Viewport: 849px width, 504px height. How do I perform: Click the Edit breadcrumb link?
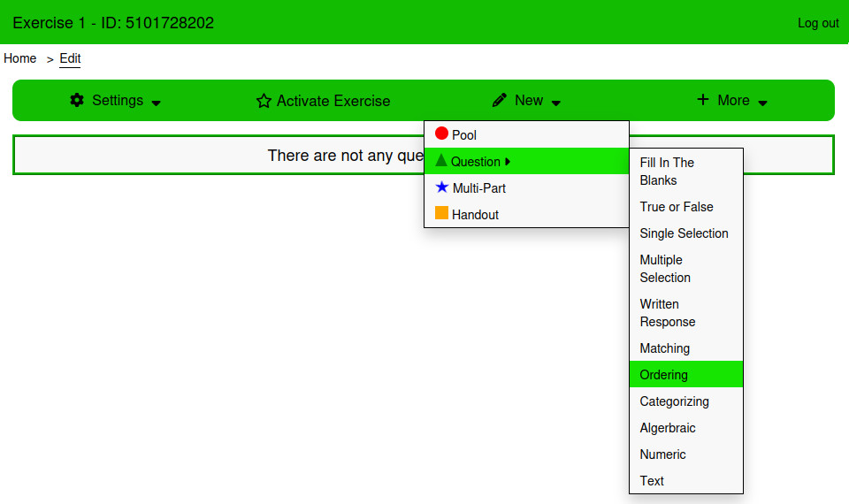click(x=70, y=58)
